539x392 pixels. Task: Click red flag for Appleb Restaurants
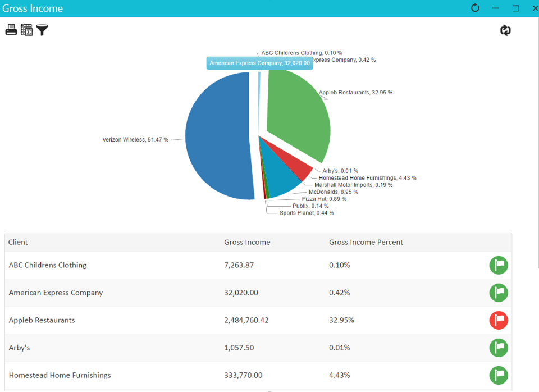(x=498, y=320)
